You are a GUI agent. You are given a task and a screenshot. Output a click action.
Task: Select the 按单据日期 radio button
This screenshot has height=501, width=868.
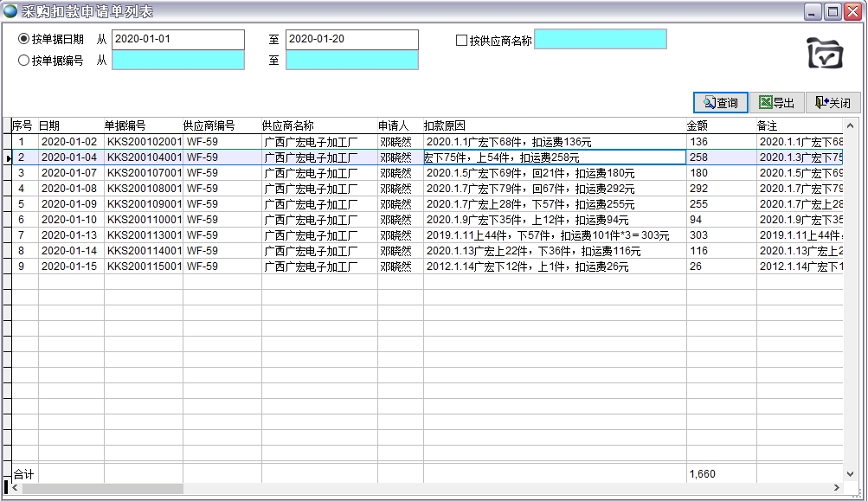23,40
